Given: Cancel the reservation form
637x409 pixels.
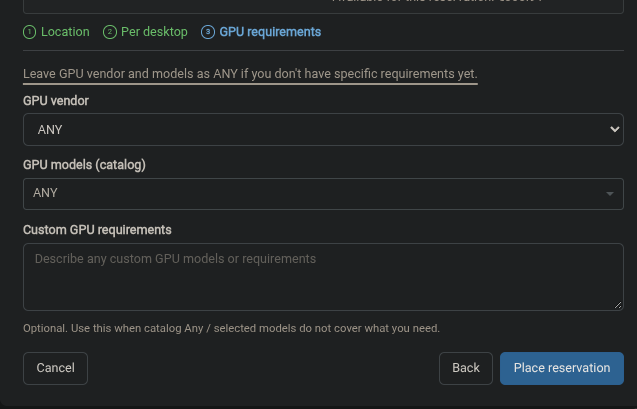Looking at the screenshot, I should 55,368.
